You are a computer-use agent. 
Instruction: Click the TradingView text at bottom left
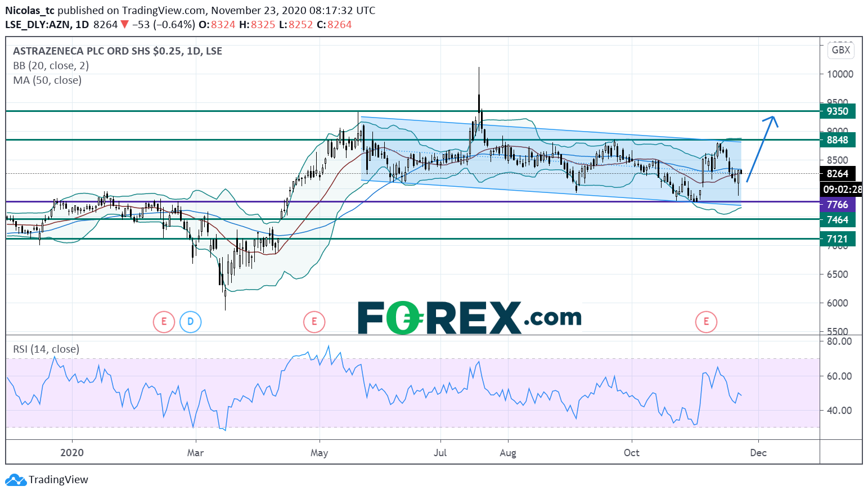(59, 480)
